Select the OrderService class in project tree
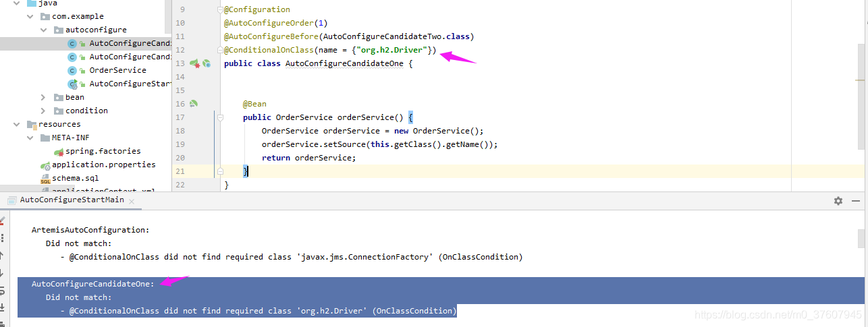The width and height of the screenshot is (868, 327). point(117,70)
